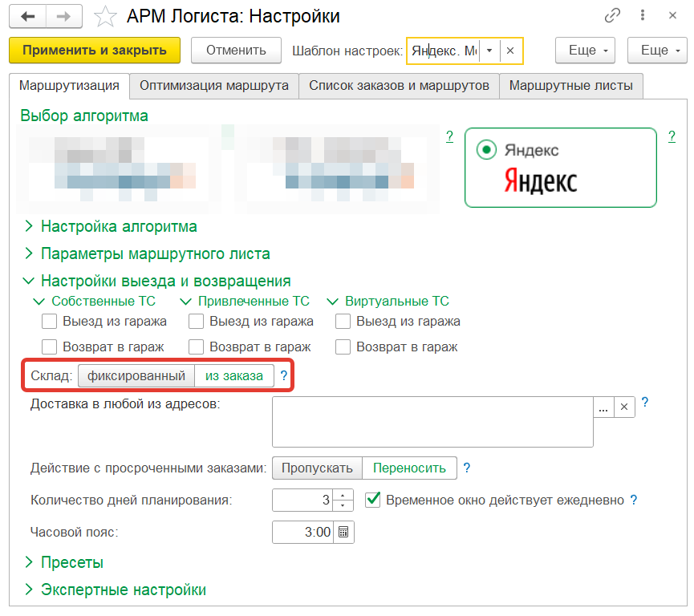This screenshot has height=616, width=694.
Task: Click the Отменить button
Action: [237, 51]
